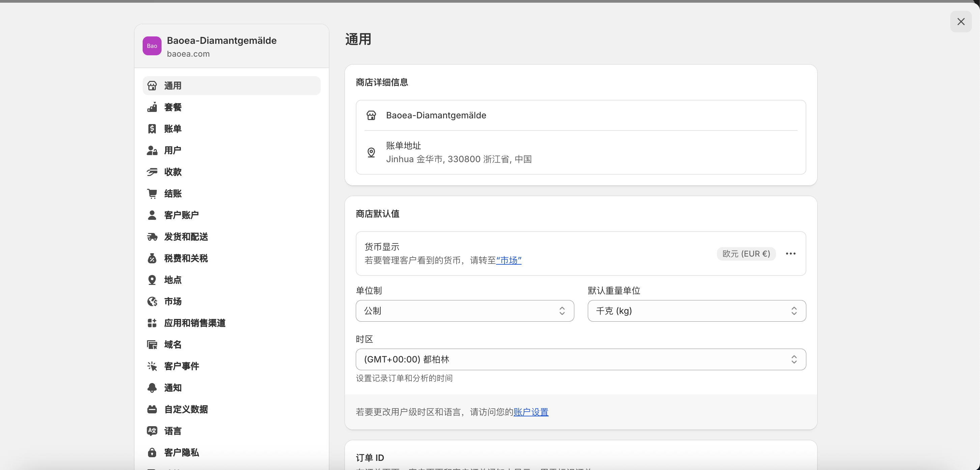980x470 pixels.
Task: Click the store icon beside Baoea-Diamantgemälde name
Action: 371,115
